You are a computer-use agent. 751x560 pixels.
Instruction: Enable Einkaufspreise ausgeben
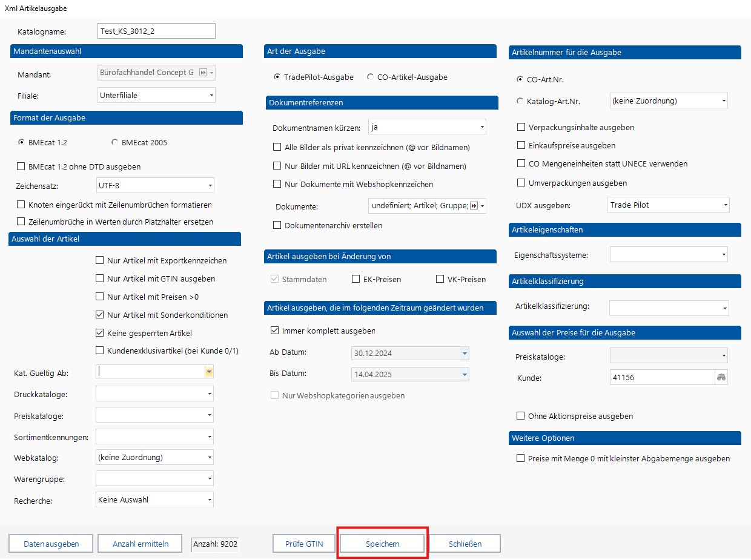(521, 145)
